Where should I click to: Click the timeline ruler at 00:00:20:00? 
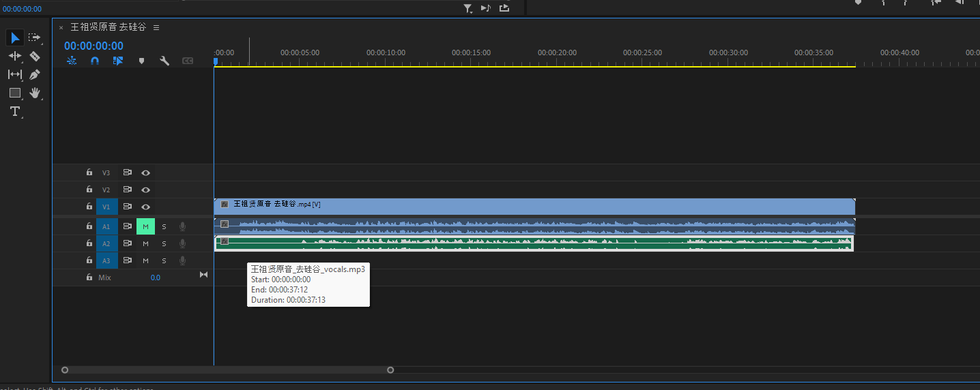(557, 52)
